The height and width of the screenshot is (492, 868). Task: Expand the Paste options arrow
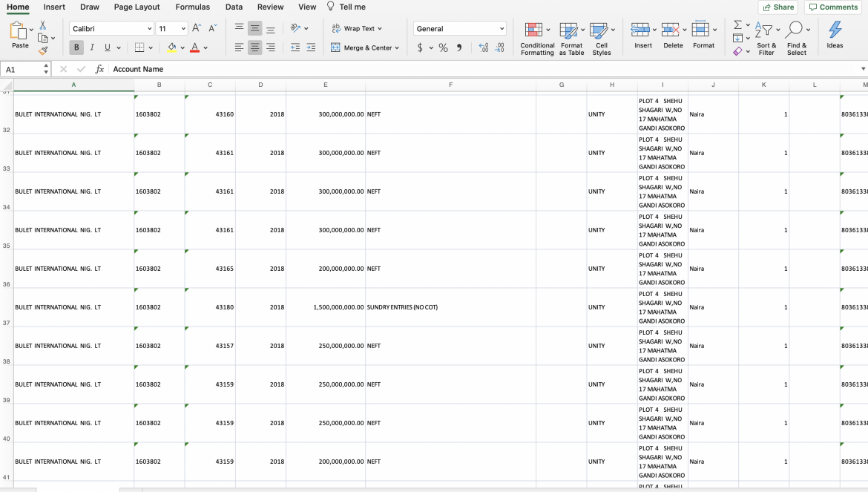32,30
